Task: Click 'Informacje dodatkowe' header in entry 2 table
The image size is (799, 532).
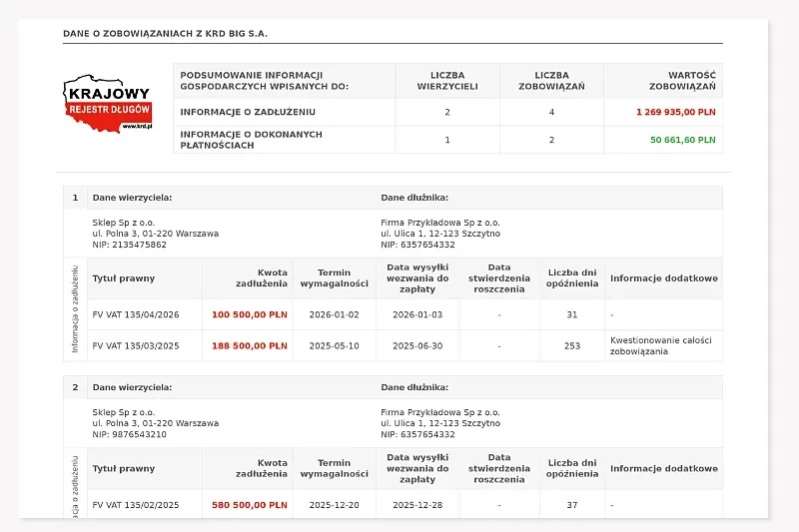Action: point(664,468)
